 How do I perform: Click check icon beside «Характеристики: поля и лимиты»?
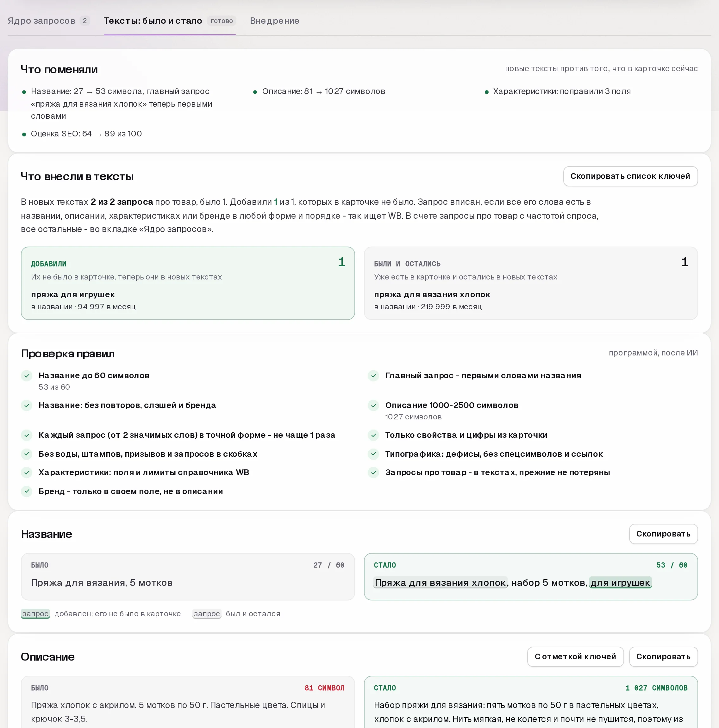(27, 472)
